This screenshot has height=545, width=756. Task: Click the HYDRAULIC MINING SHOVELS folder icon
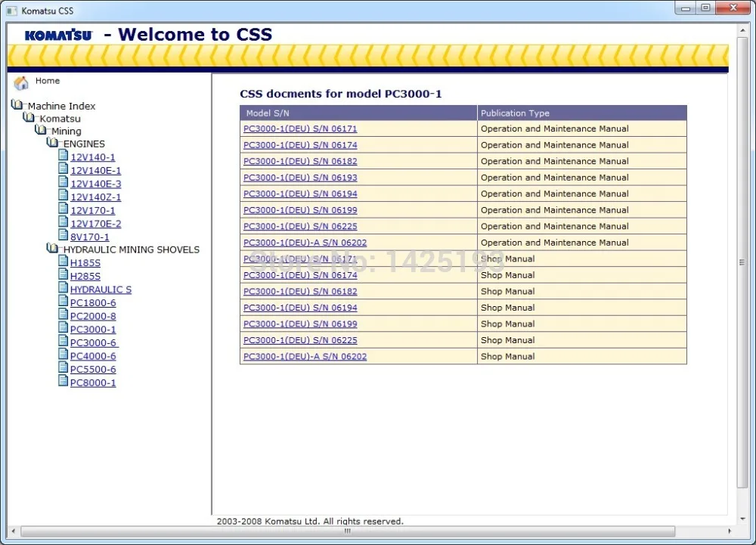click(52, 249)
